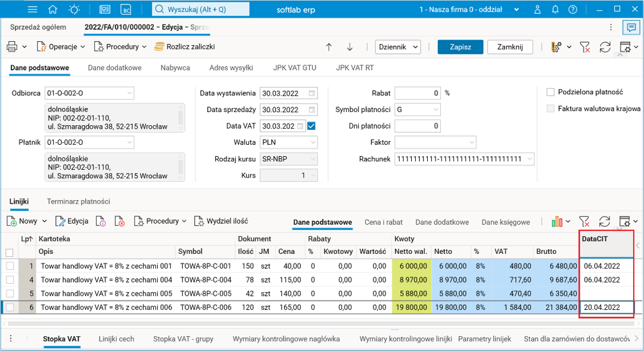
Task: Clear filters in the top toolbar
Action: 585,47
